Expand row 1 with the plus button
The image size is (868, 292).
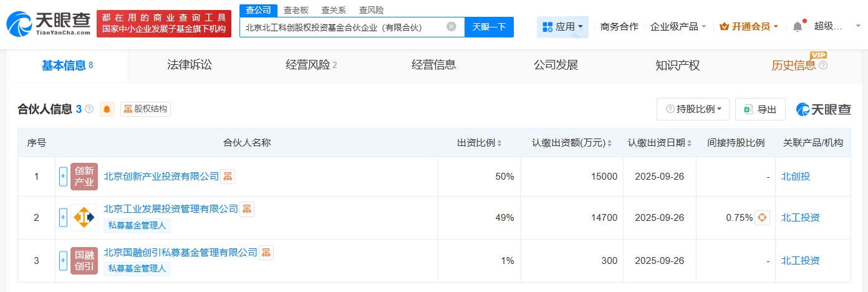pyautogui.click(x=63, y=177)
